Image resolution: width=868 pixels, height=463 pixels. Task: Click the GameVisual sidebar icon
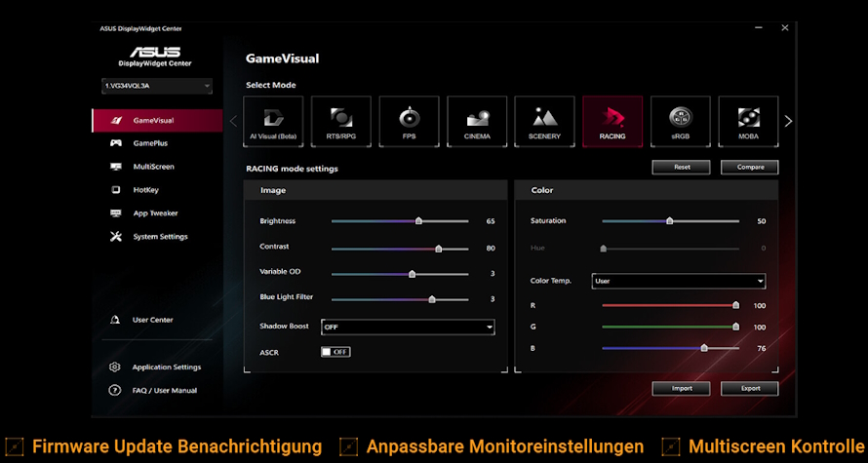pyautogui.click(x=117, y=120)
